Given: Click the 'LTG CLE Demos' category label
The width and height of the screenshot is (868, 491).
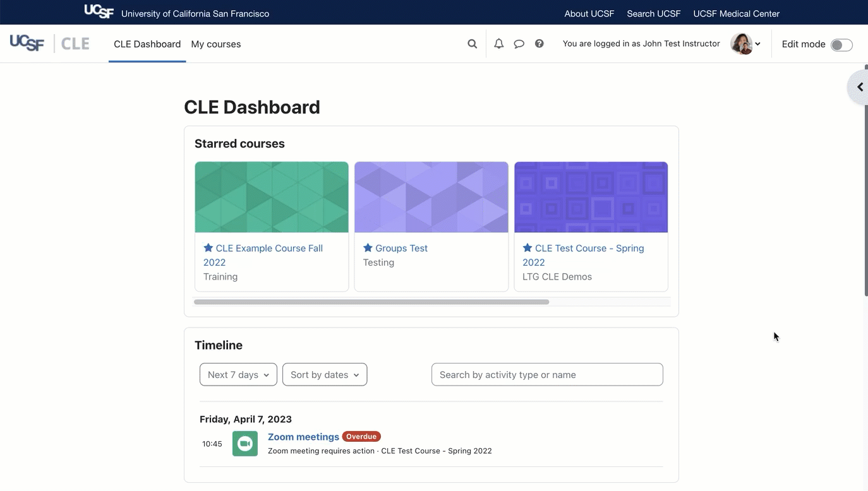Looking at the screenshot, I should point(557,276).
